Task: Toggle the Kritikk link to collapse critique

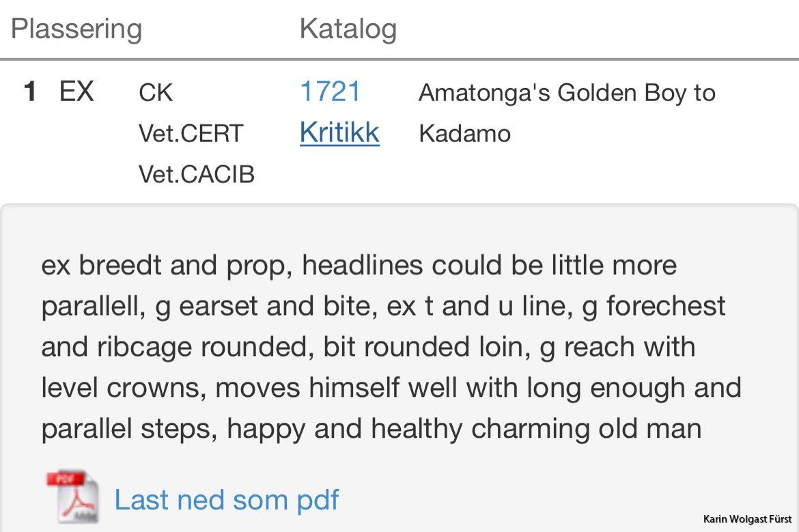Action: (339, 132)
